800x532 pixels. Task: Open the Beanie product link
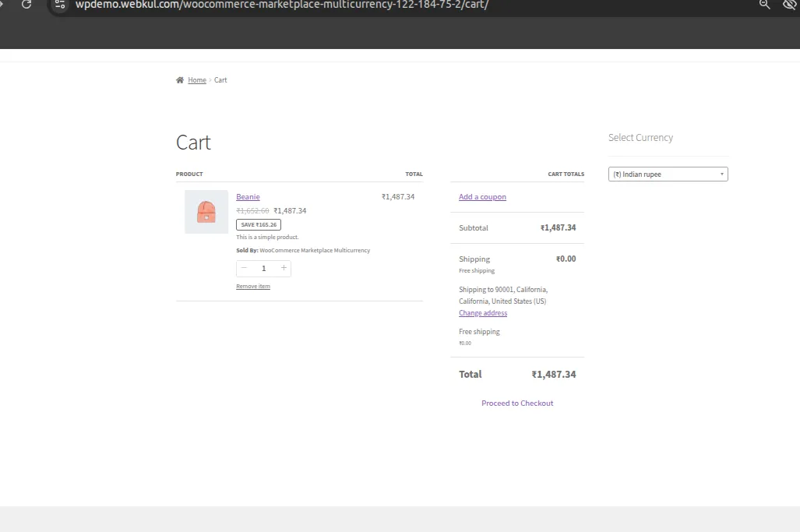pos(248,197)
